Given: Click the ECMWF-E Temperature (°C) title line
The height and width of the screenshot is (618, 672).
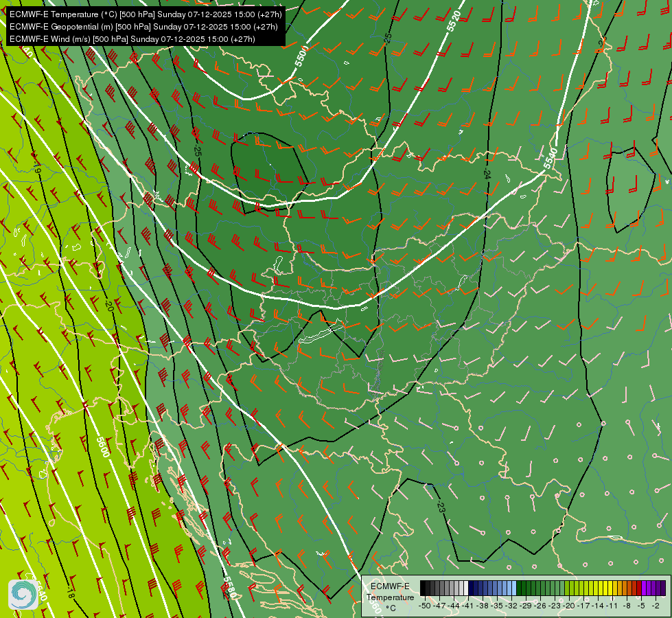Looking at the screenshot, I should coord(146,14).
